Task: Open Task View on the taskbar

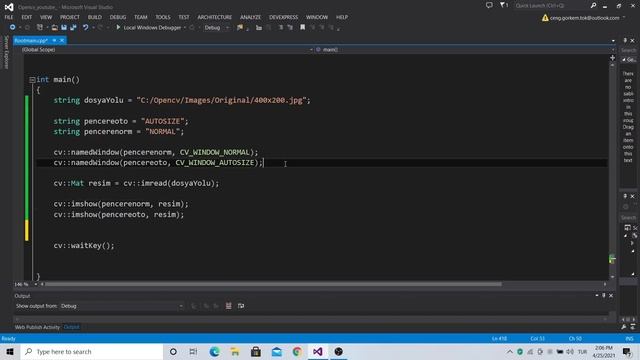Action: tap(193, 351)
